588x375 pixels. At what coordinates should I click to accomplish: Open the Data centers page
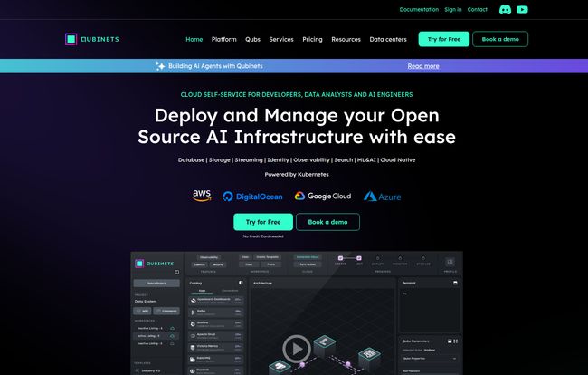(x=388, y=39)
